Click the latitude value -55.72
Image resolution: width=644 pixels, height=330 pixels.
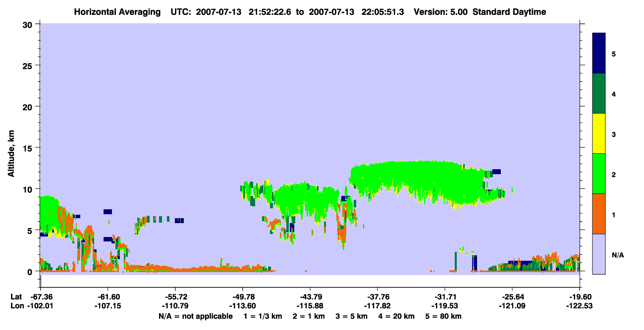(x=175, y=297)
